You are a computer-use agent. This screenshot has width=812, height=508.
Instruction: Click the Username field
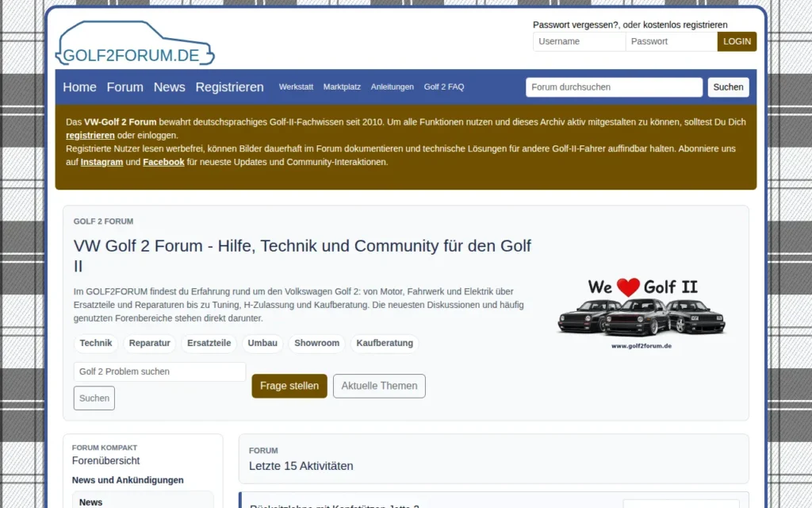coord(579,41)
